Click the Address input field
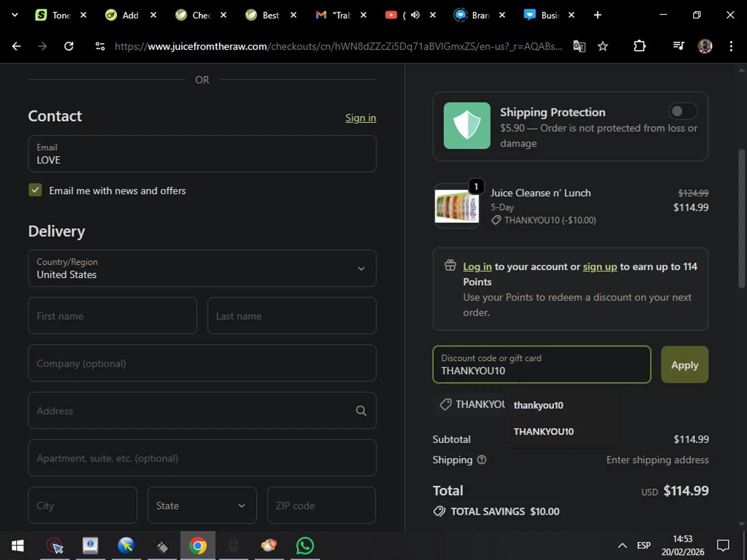This screenshot has height=560, width=747. pos(202,411)
